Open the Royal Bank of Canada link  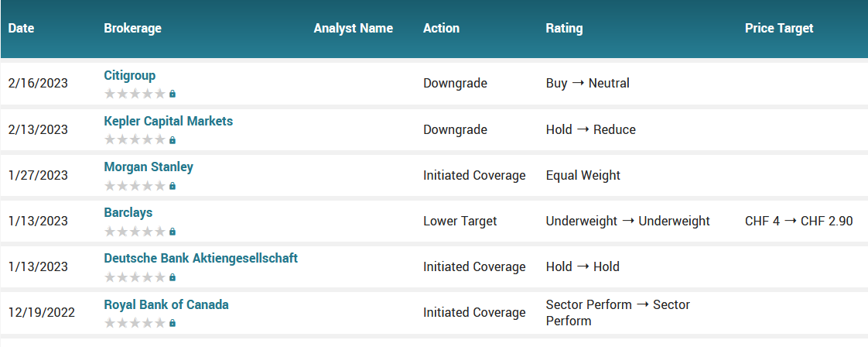click(166, 304)
